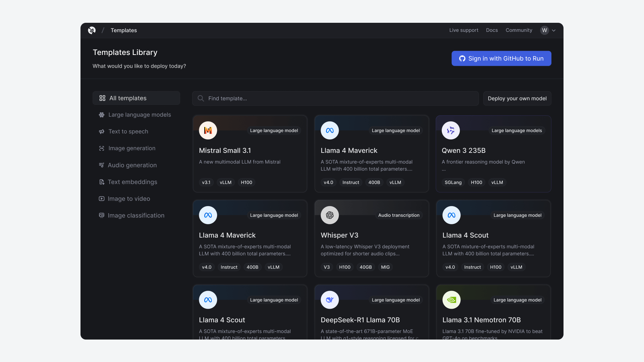Click the GitHub icon in the sign-in button

(462, 58)
